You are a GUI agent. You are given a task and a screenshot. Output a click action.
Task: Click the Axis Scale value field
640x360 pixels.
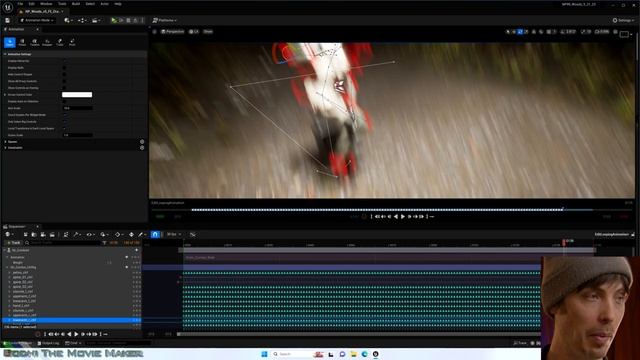(x=78, y=108)
